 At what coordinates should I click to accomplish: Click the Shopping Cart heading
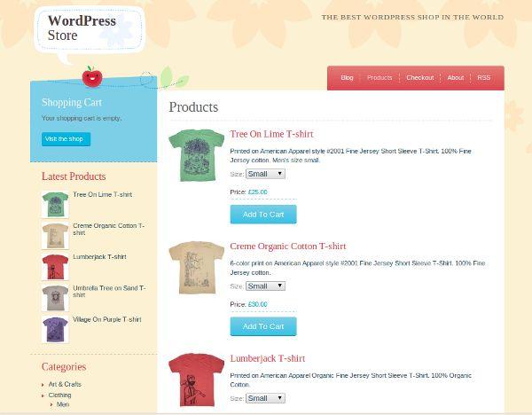click(72, 103)
